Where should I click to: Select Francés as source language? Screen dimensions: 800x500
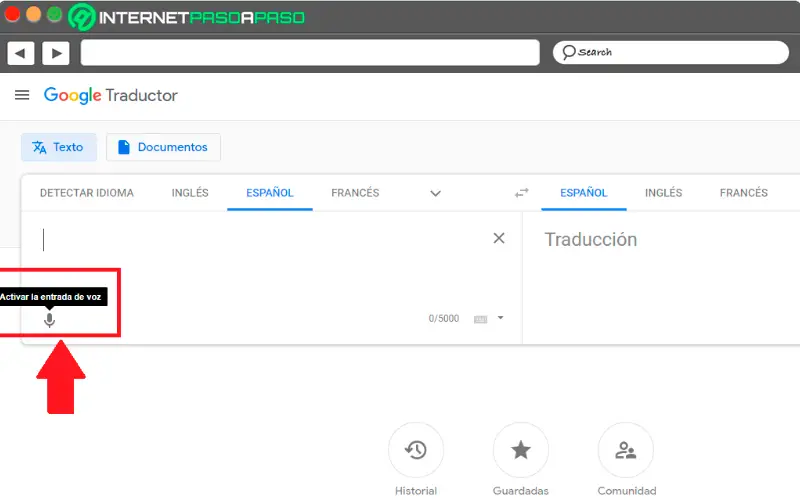pyautogui.click(x=355, y=193)
